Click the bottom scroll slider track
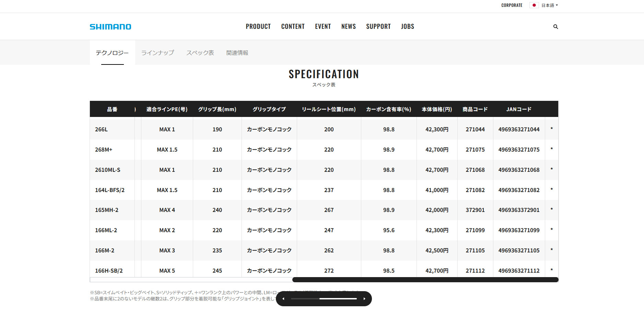 pos(324,298)
